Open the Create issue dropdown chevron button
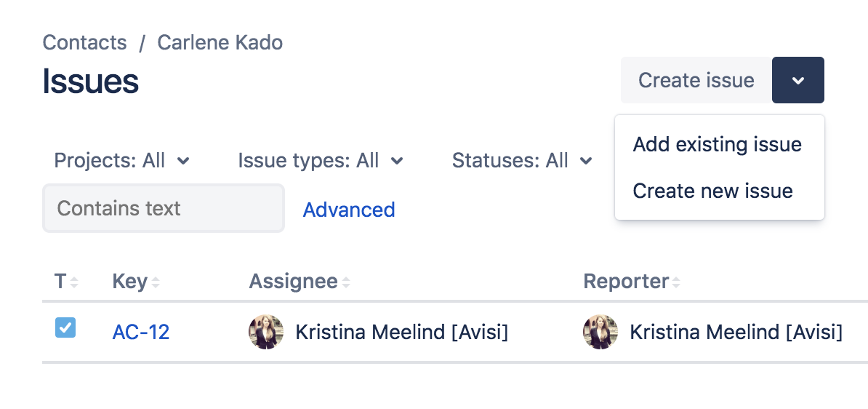This screenshot has width=868, height=409. click(797, 80)
